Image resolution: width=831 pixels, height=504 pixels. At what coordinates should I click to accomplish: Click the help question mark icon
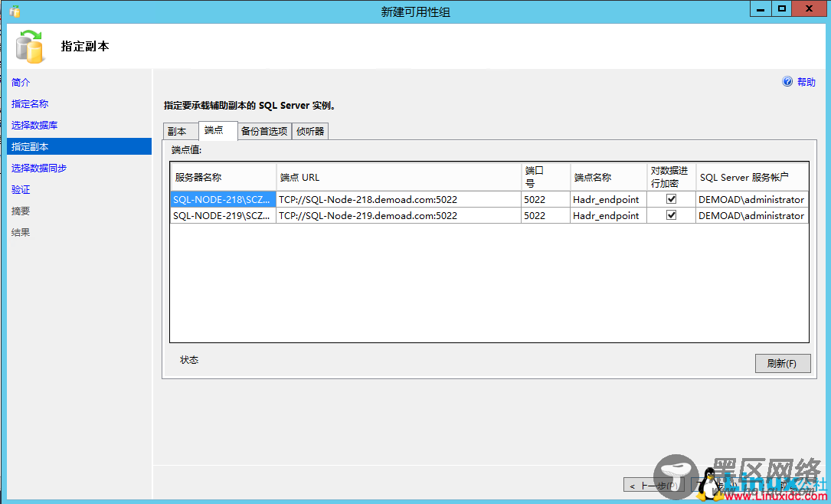click(787, 82)
